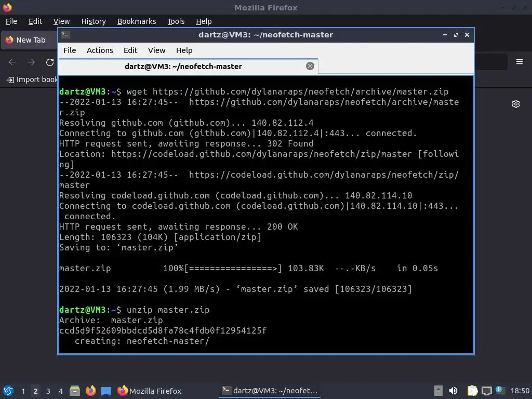Click the update notifier tray icon
Image resolution: width=532 pixels, height=399 pixels.
(x=500, y=390)
